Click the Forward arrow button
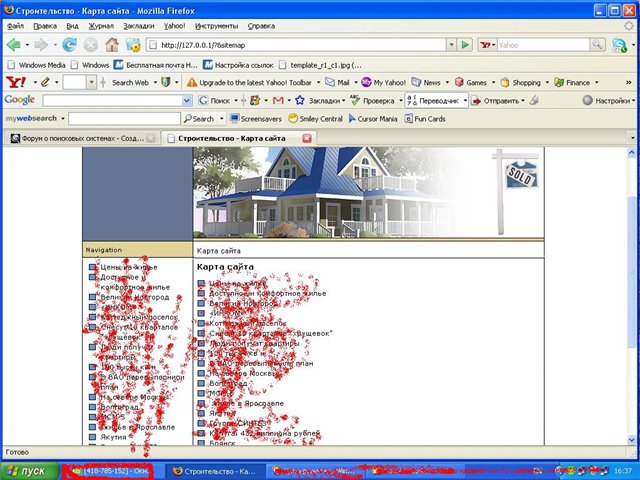 (x=41, y=44)
